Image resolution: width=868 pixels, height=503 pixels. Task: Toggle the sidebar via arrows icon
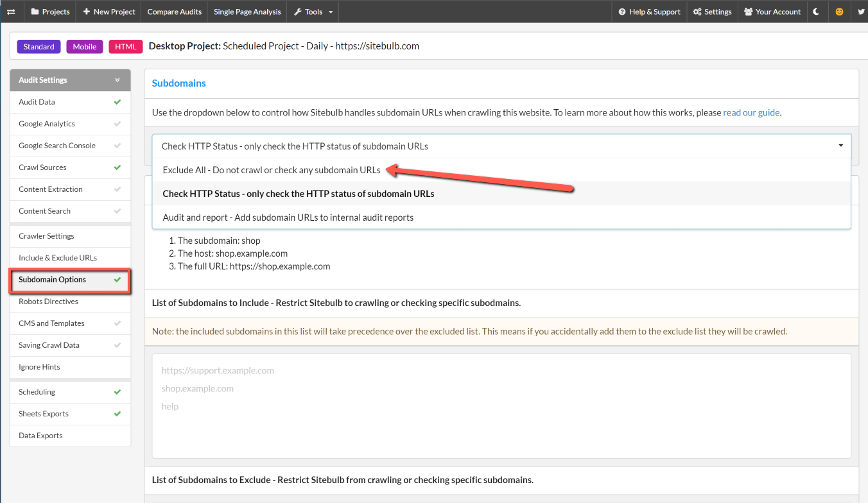(x=11, y=12)
